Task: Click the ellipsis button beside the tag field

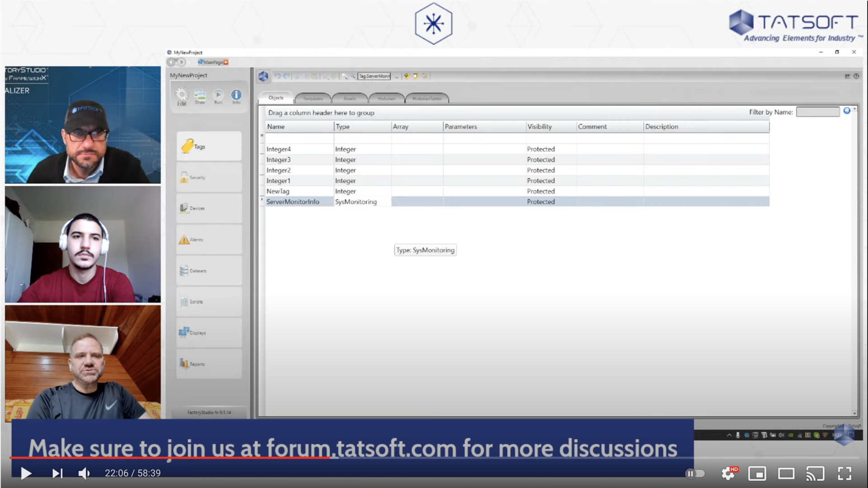Action: [x=396, y=76]
